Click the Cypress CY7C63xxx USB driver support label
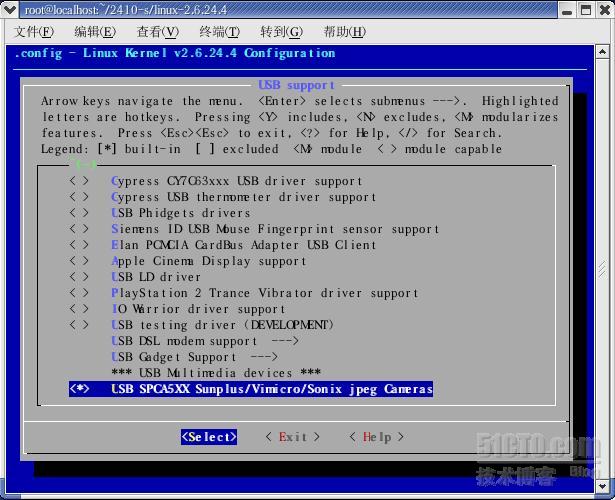The height and width of the screenshot is (500, 615). [x=237, y=181]
